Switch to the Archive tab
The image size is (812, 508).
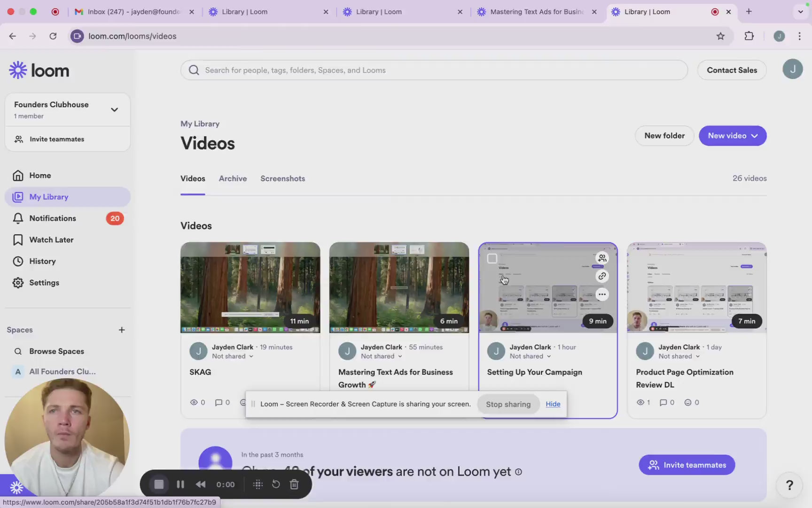(x=233, y=179)
